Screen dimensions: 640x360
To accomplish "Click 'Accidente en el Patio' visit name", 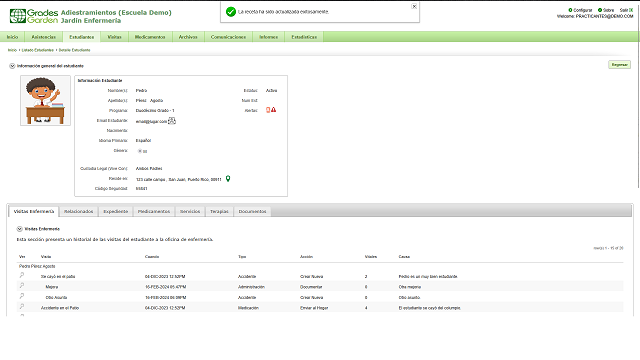I will click(x=60, y=308).
